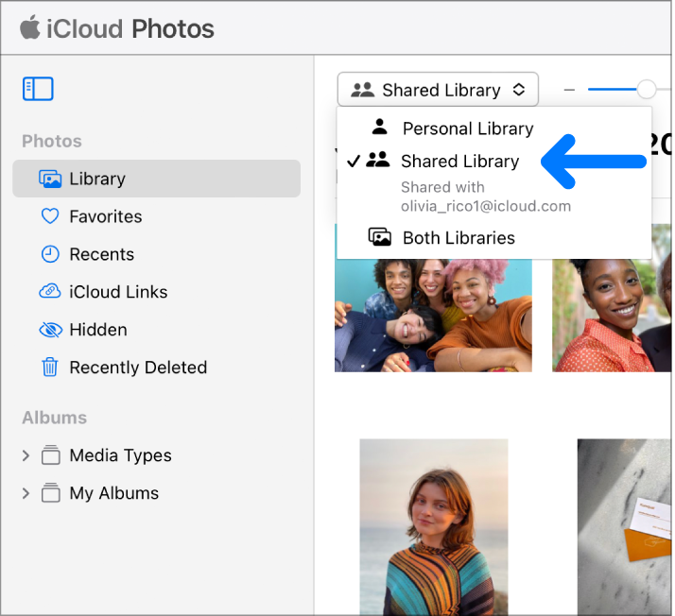This screenshot has height=616, width=675.
Task: Click the Recents clock icon
Action: pyautogui.click(x=50, y=254)
